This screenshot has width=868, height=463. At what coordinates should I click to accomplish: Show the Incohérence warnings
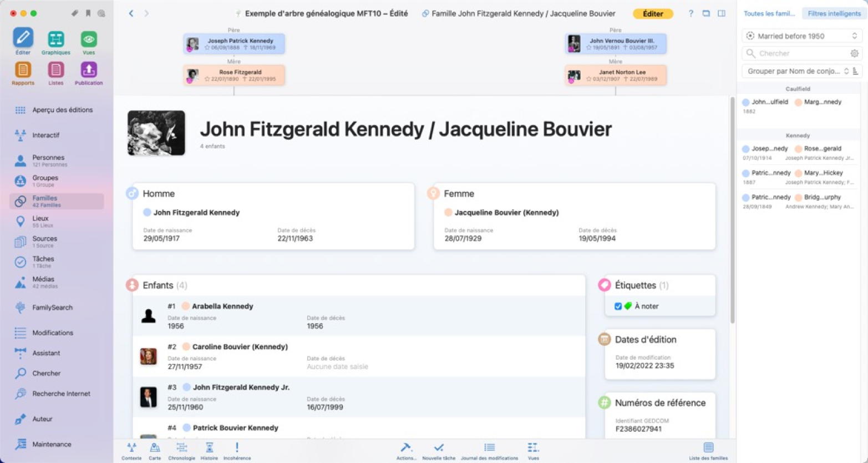(x=237, y=451)
